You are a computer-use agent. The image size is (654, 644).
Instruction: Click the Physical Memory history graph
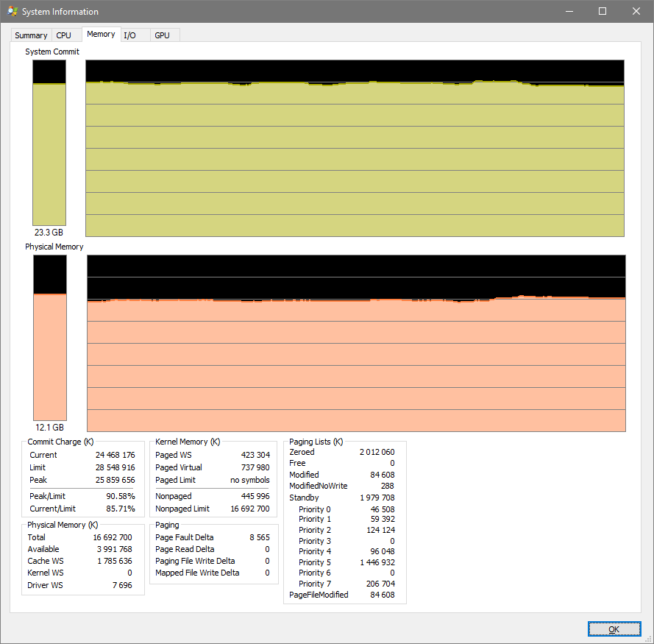pyautogui.click(x=356, y=343)
